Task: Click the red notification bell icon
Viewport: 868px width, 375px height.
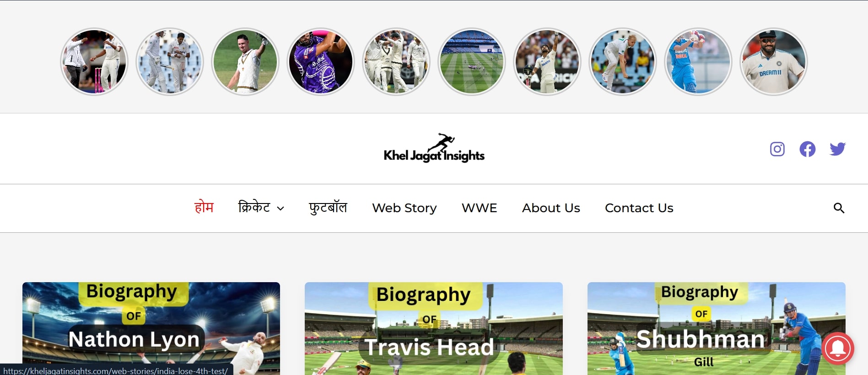Action: pyautogui.click(x=838, y=348)
